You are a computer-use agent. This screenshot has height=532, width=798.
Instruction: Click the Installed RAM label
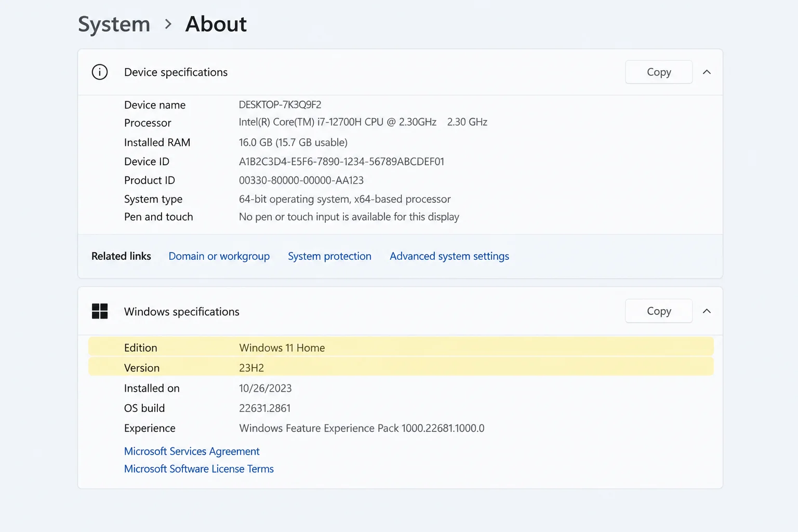pyautogui.click(x=157, y=142)
